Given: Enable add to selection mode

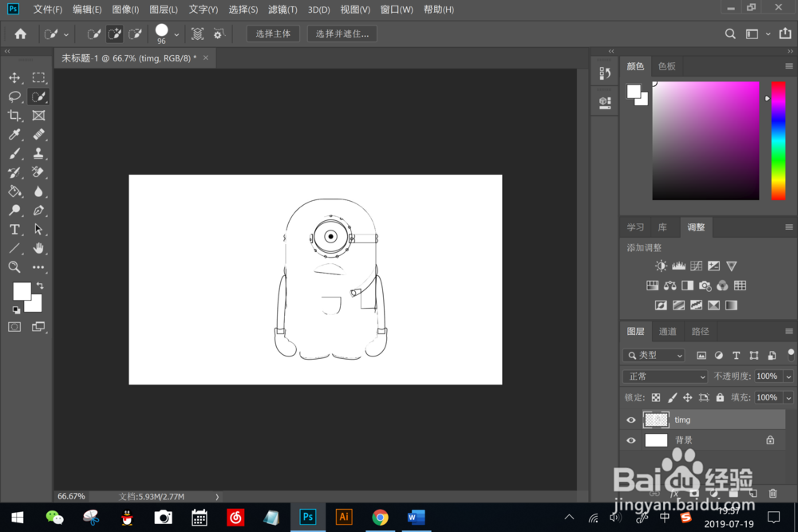Looking at the screenshot, I should pyautogui.click(x=114, y=34).
